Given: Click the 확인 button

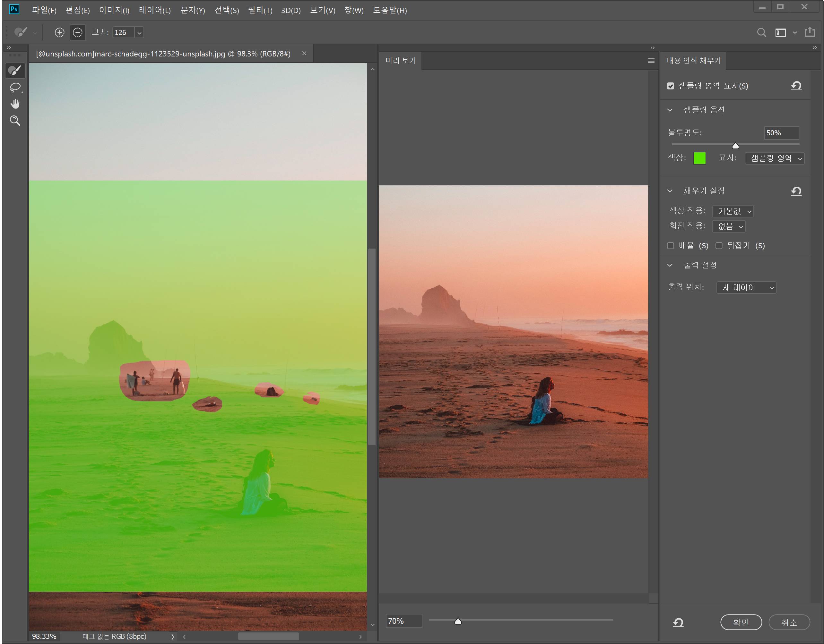Looking at the screenshot, I should 741,622.
